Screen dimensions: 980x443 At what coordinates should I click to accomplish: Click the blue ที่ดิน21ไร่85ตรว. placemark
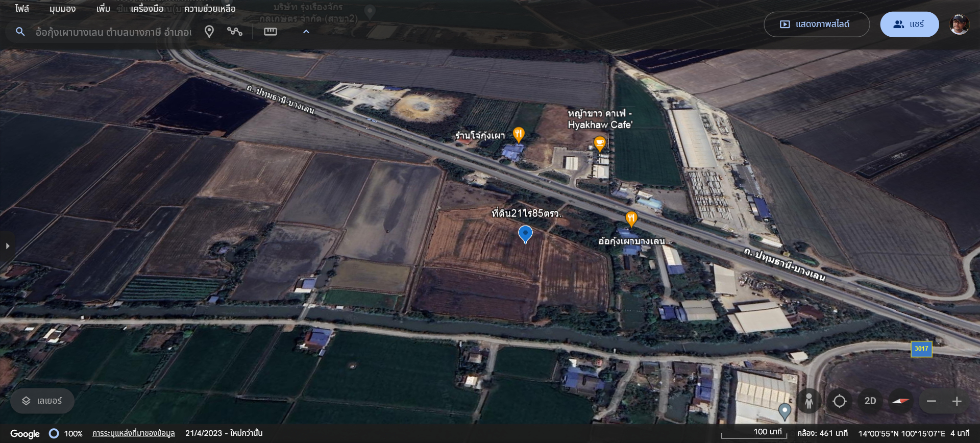tap(525, 234)
